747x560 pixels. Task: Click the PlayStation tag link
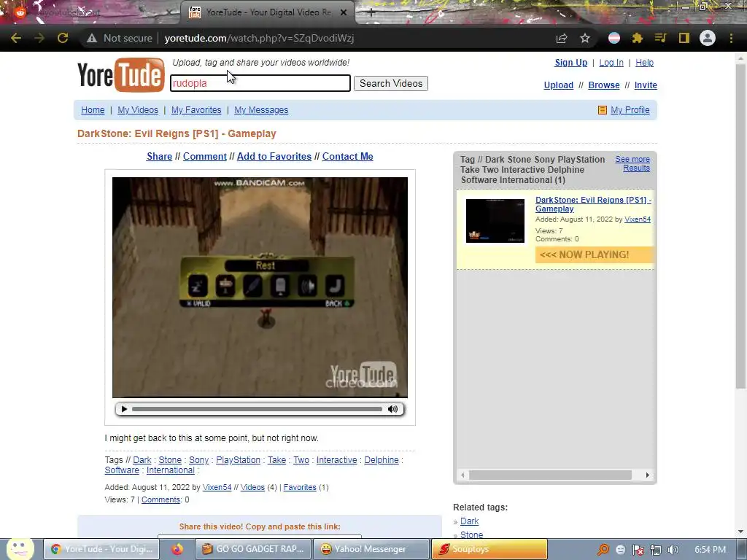(238, 460)
